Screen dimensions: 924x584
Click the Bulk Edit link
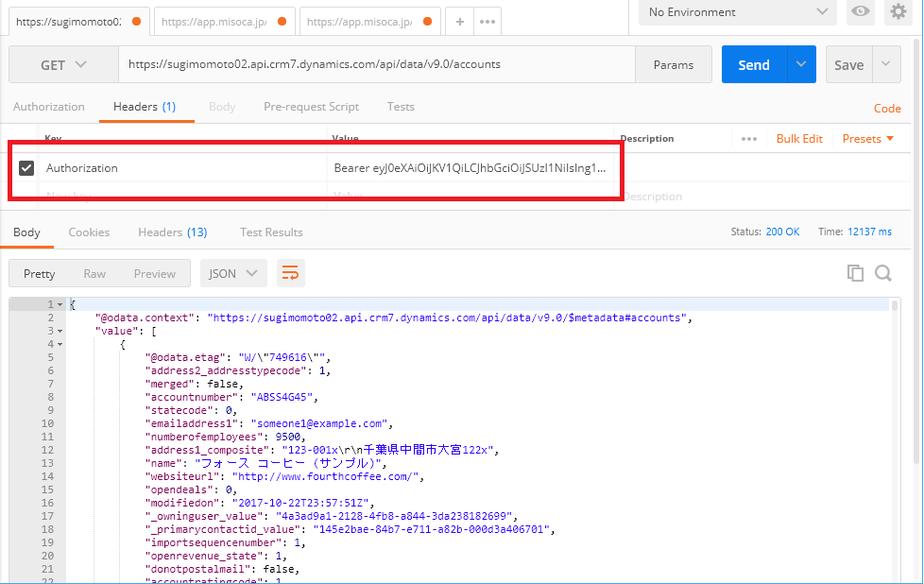click(799, 139)
